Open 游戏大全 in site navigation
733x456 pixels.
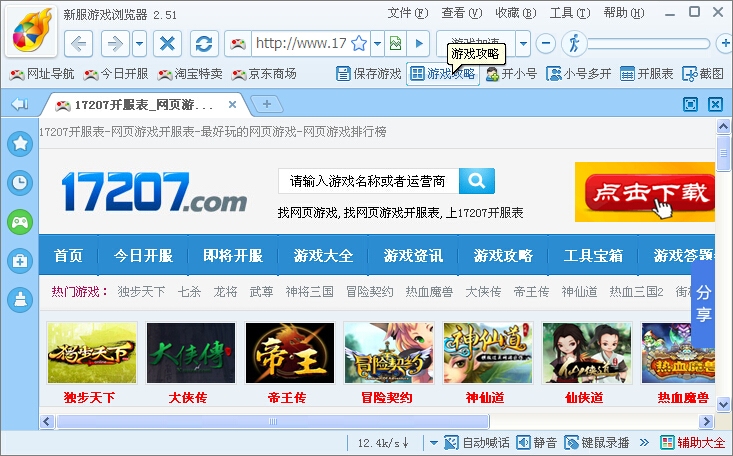pyautogui.click(x=323, y=255)
